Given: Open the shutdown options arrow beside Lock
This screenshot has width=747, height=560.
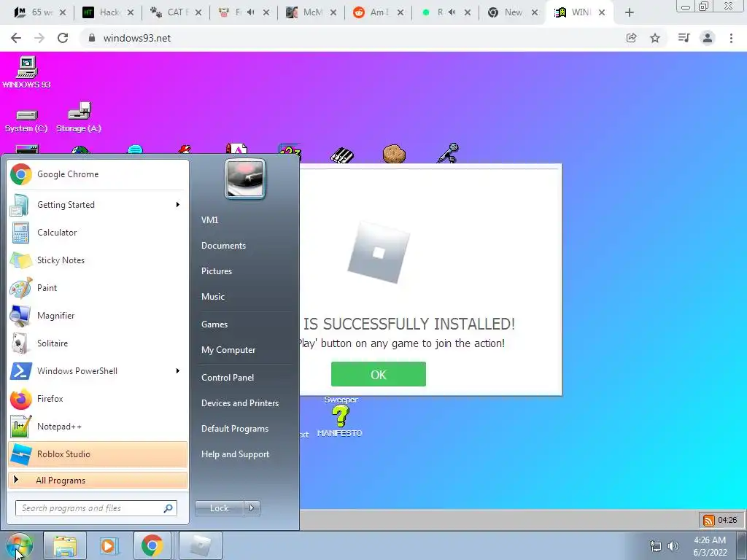Looking at the screenshot, I should (252, 508).
